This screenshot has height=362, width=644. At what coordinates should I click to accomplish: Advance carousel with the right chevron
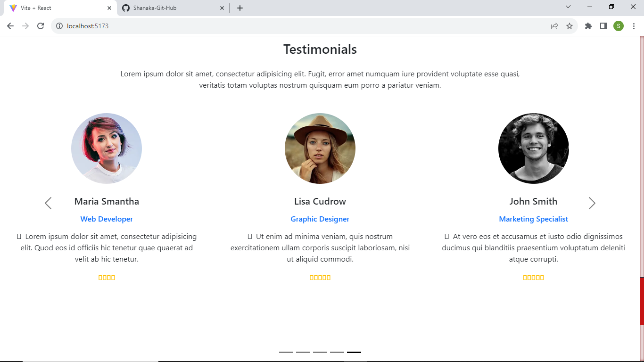coord(592,203)
